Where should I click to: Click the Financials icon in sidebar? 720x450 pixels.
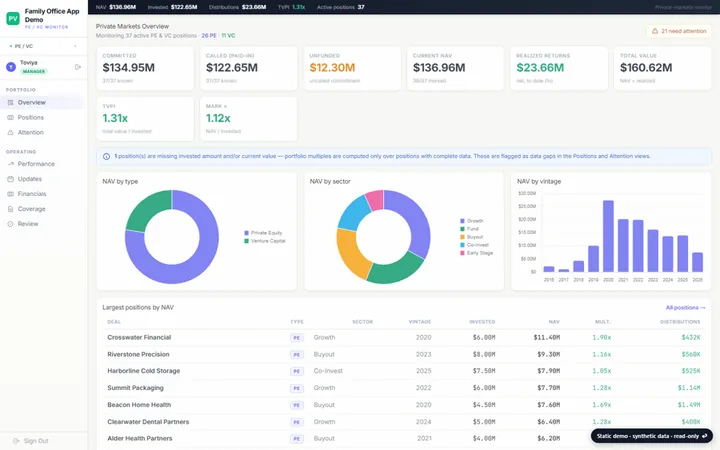(x=11, y=194)
